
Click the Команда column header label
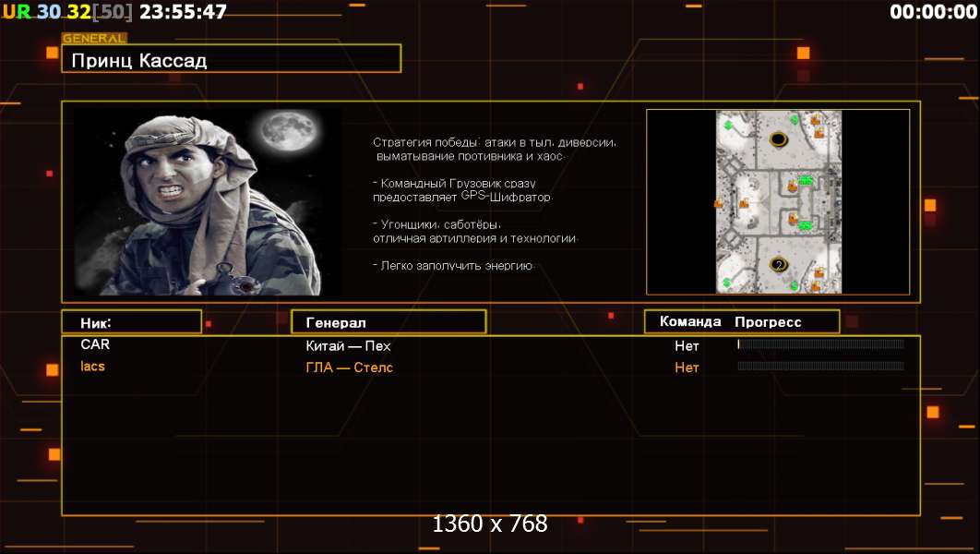pyautogui.click(x=690, y=321)
